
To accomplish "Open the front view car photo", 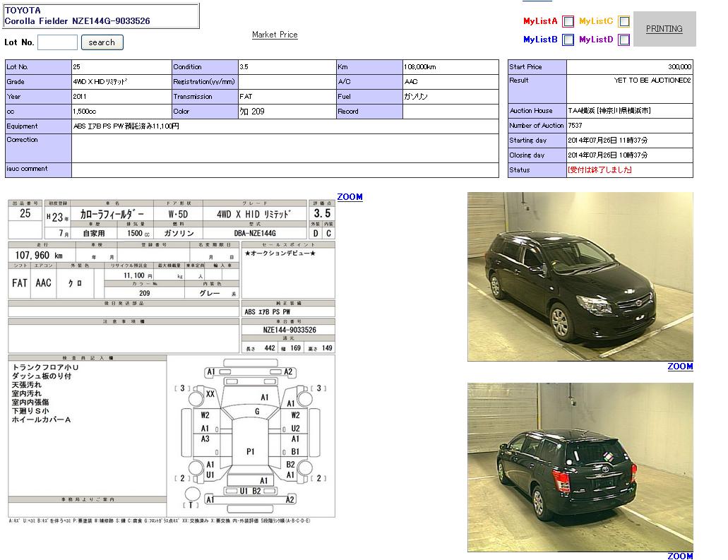I will click(x=580, y=276).
